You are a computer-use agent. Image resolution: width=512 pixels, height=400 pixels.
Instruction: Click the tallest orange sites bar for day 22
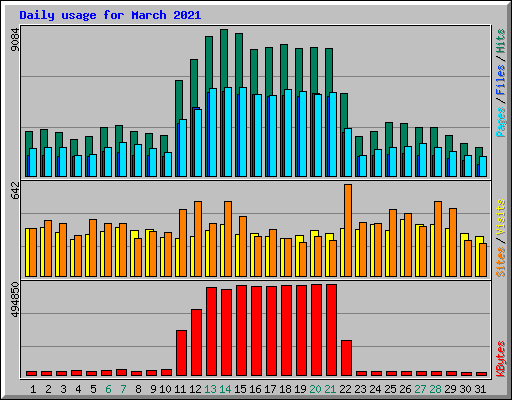tap(348, 230)
